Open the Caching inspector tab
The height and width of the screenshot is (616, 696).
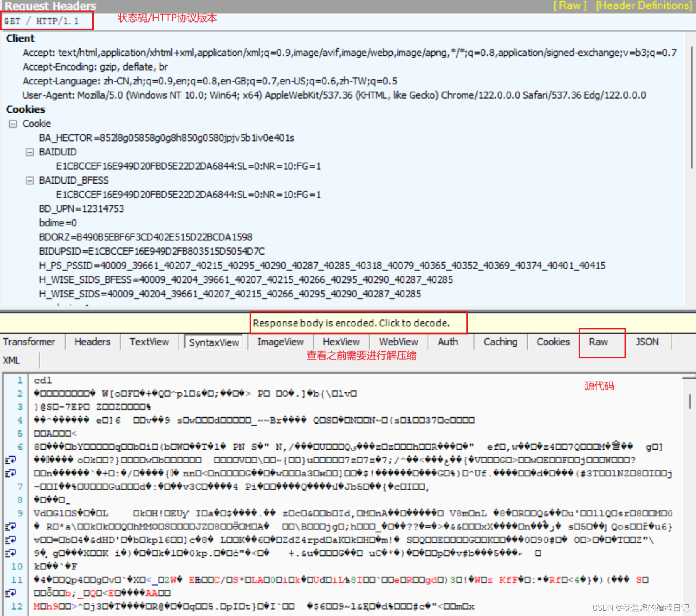[x=500, y=342]
